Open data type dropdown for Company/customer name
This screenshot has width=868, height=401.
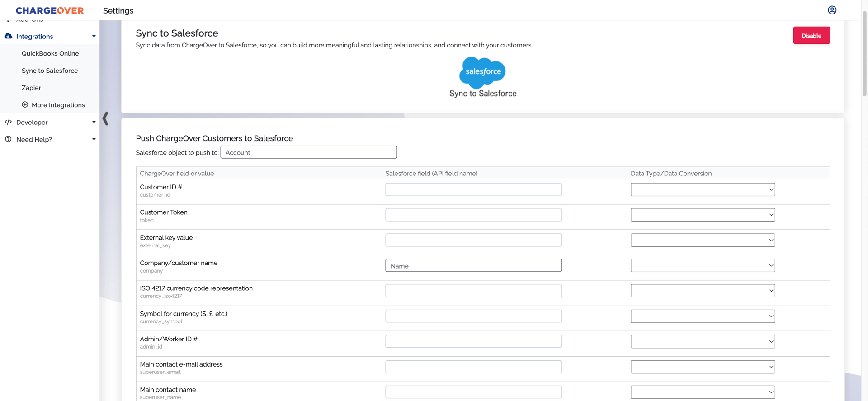point(703,265)
